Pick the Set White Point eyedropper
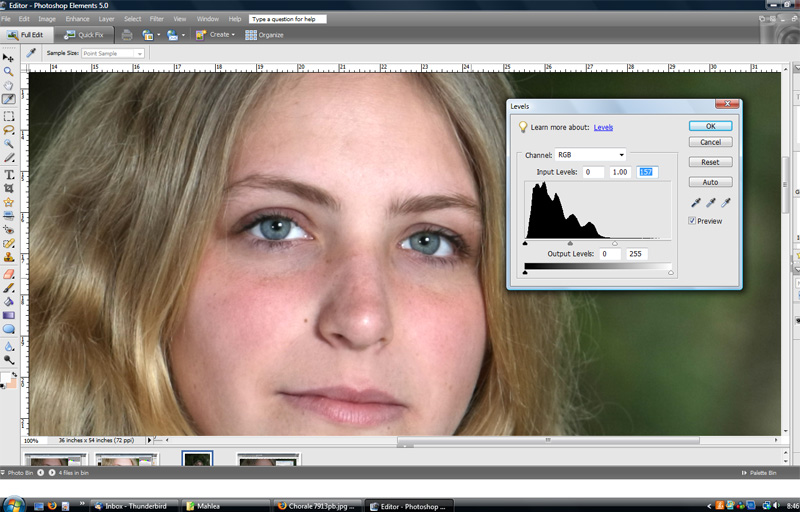Image resolution: width=800 pixels, height=512 pixels. click(x=726, y=202)
